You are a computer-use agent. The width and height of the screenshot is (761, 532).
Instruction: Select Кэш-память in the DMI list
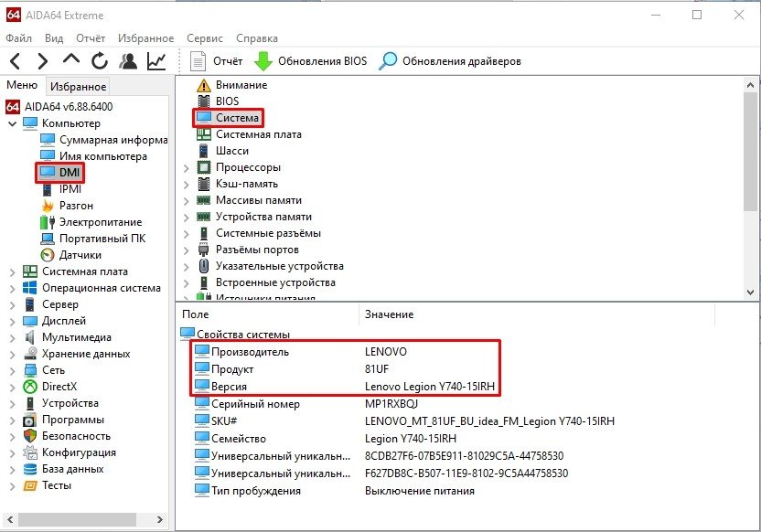click(x=237, y=184)
